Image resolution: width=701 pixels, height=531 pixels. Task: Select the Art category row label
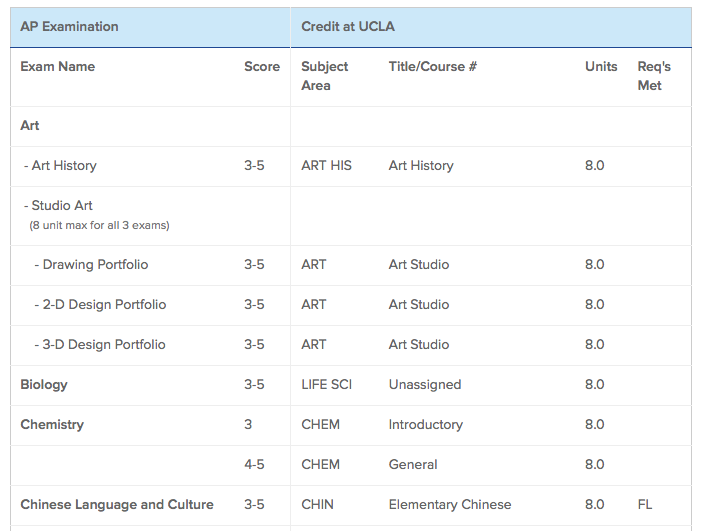[30, 126]
